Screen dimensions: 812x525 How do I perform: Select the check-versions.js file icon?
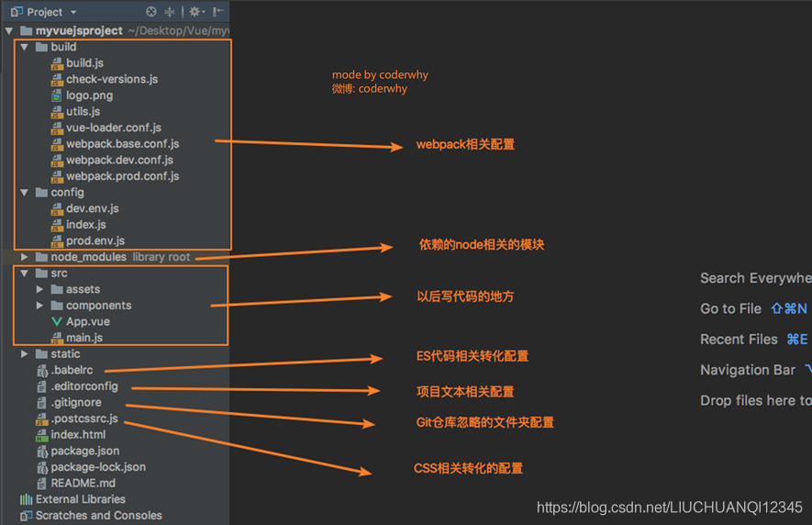coord(57,79)
